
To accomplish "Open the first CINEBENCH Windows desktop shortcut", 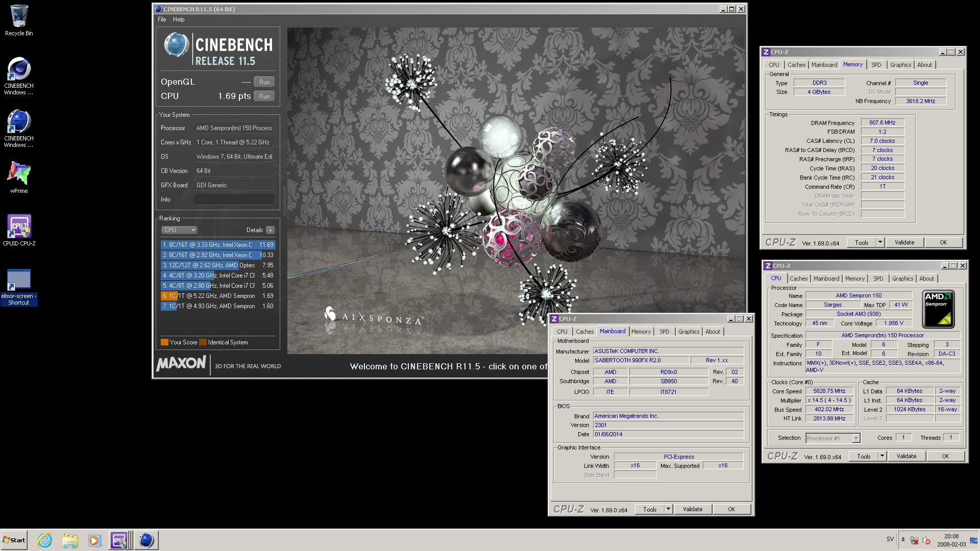I will click(19, 76).
